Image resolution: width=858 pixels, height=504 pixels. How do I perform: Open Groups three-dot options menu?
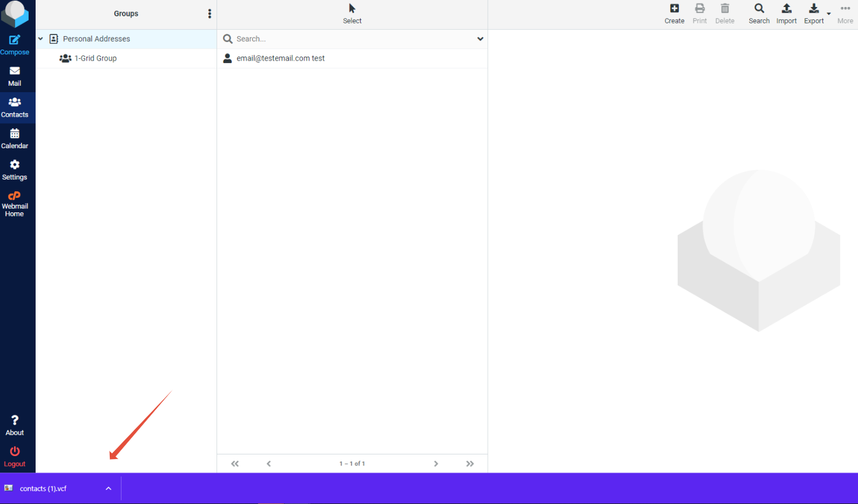coord(210,13)
